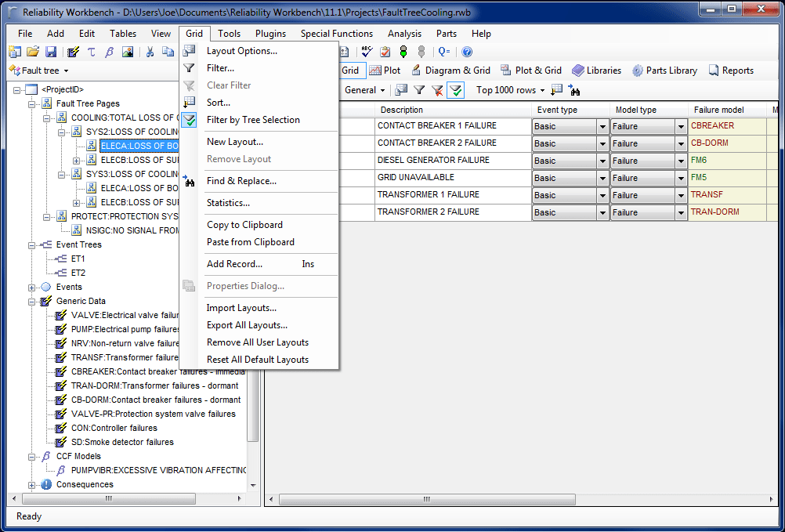
Task: Open the Special Functions menu
Action: (337, 34)
